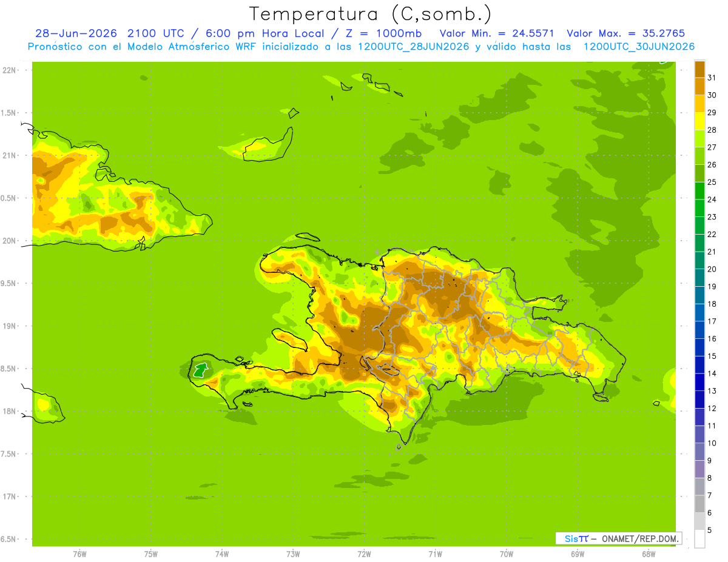
Task: Pick the legend swatch between 30 and 31
Action: pyautogui.click(x=699, y=85)
